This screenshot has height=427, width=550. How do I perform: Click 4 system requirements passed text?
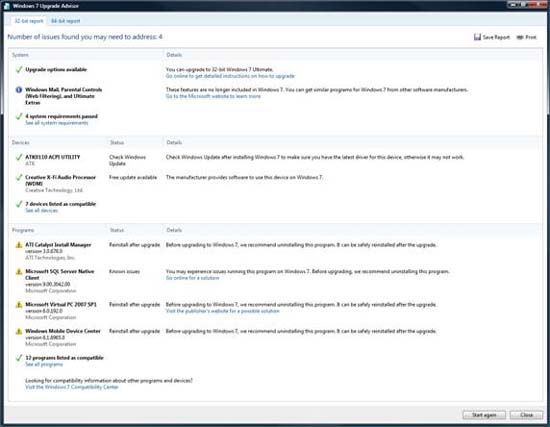pos(61,116)
